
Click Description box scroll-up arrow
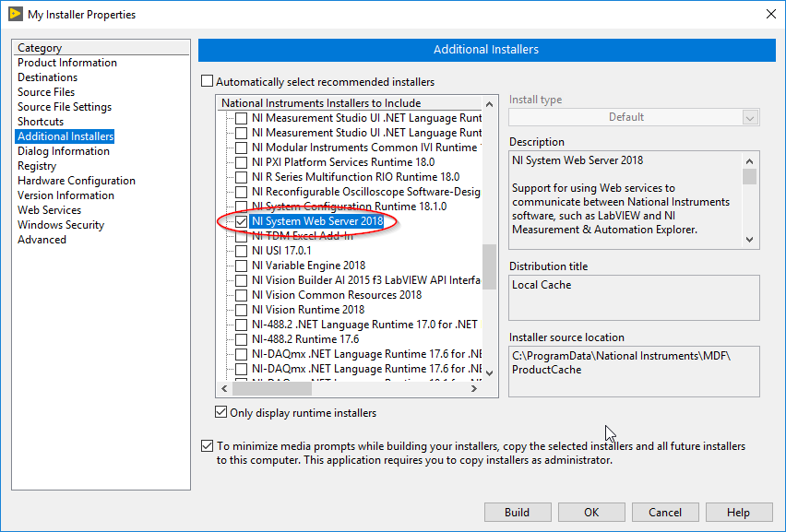click(749, 161)
